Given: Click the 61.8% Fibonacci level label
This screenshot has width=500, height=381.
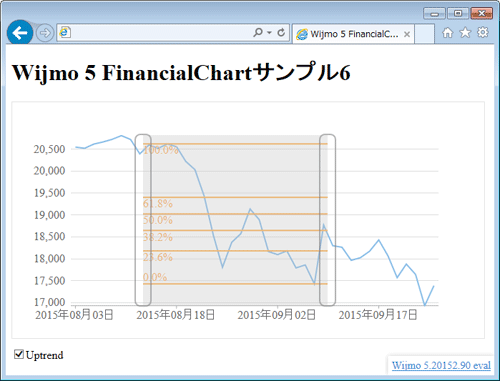Looking at the screenshot, I should tap(158, 203).
